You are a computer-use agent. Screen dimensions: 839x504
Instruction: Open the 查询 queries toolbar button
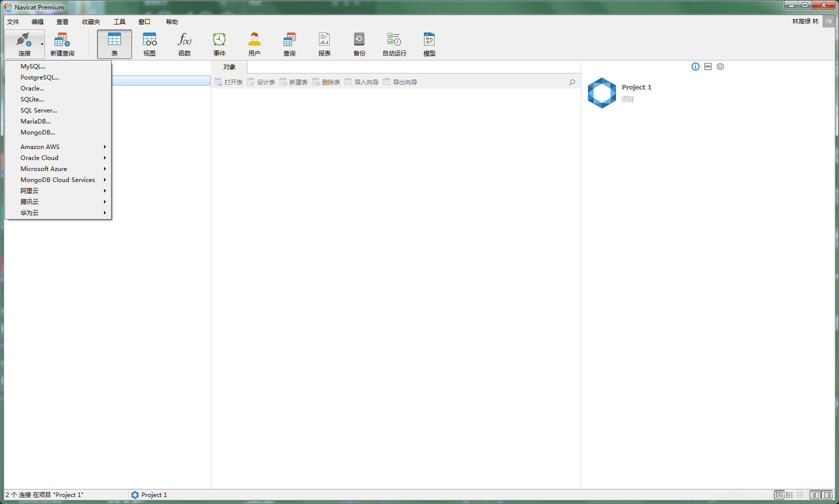point(289,44)
